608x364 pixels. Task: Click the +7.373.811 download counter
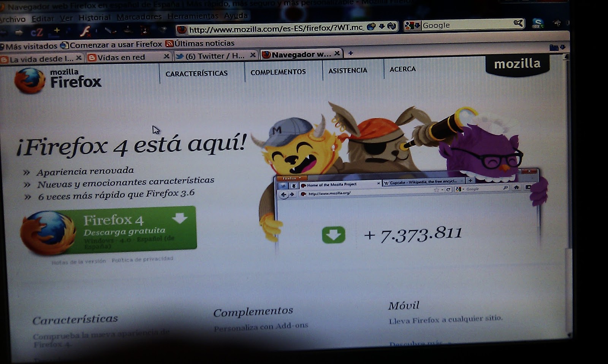[413, 235]
